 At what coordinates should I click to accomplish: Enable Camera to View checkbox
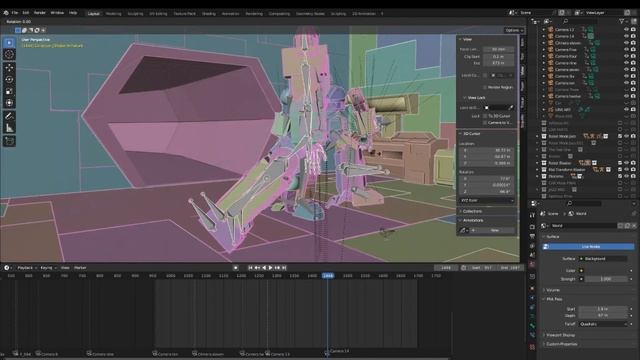[485, 122]
